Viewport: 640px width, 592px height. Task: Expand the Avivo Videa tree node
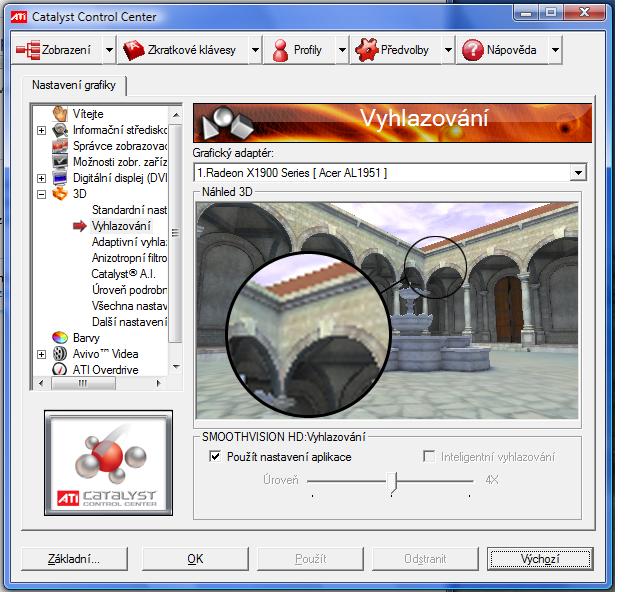click(41, 354)
